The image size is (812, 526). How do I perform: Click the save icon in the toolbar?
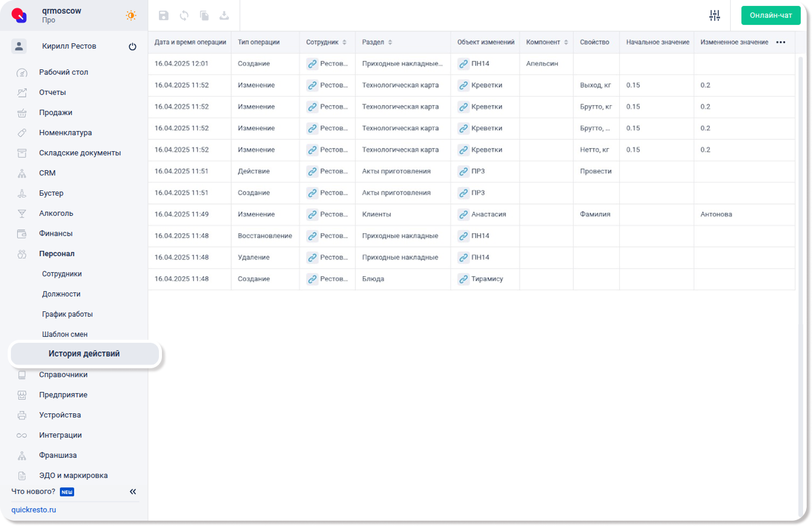click(164, 16)
